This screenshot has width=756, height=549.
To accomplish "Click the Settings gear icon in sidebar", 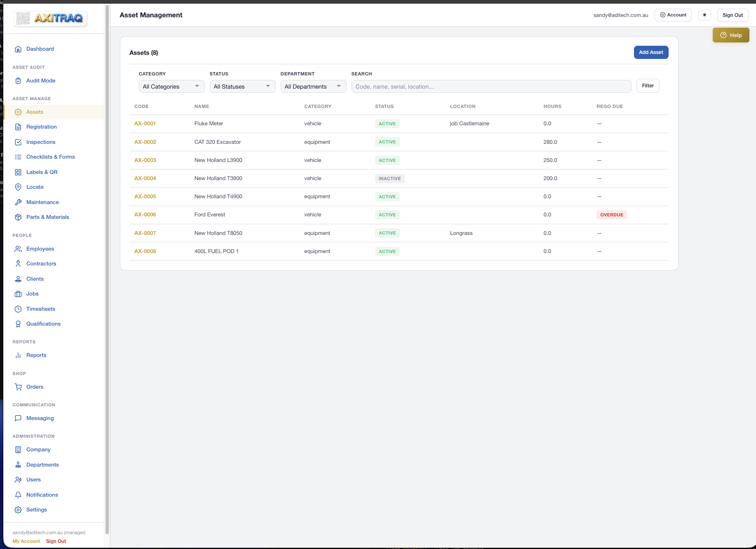I will [18, 510].
